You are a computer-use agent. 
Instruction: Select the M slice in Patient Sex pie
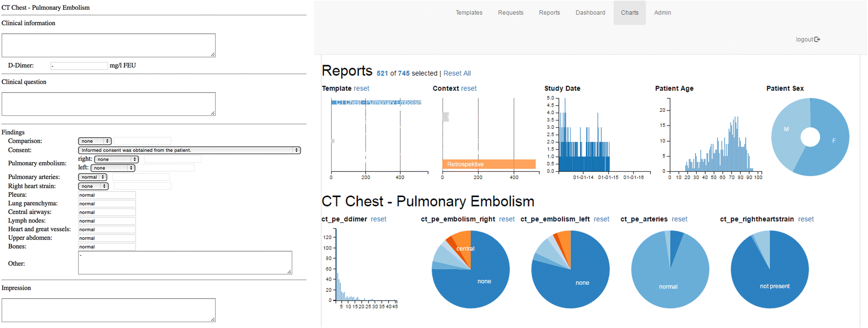pos(786,129)
